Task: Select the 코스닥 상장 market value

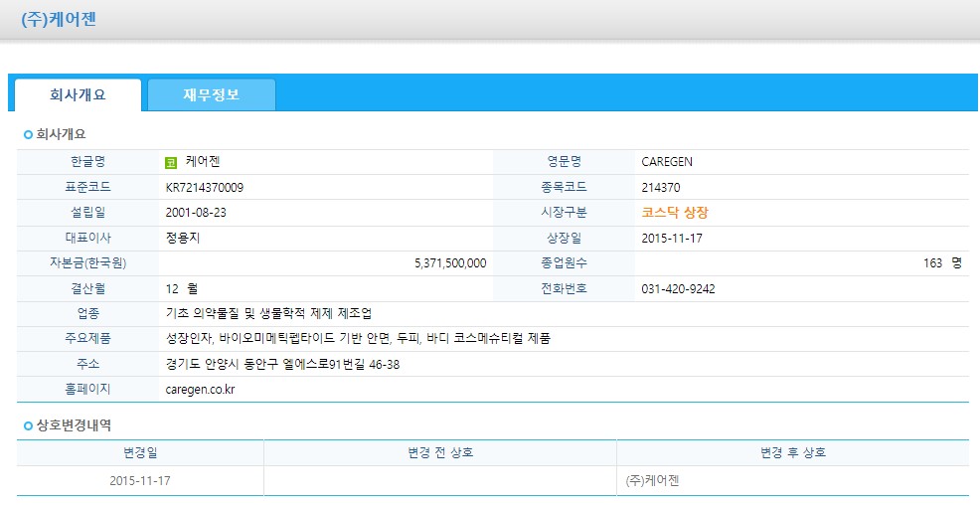Action: [x=675, y=213]
